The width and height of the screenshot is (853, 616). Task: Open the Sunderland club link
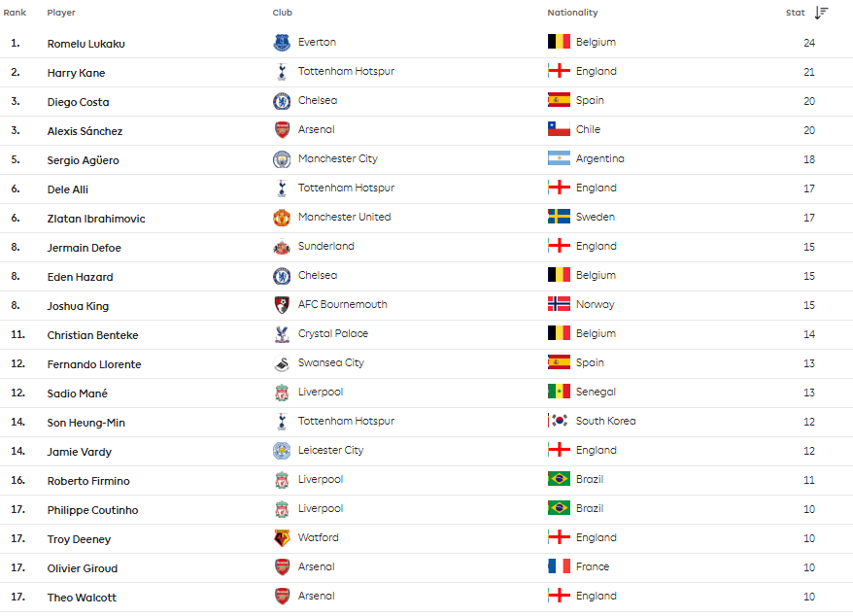click(x=326, y=247)
